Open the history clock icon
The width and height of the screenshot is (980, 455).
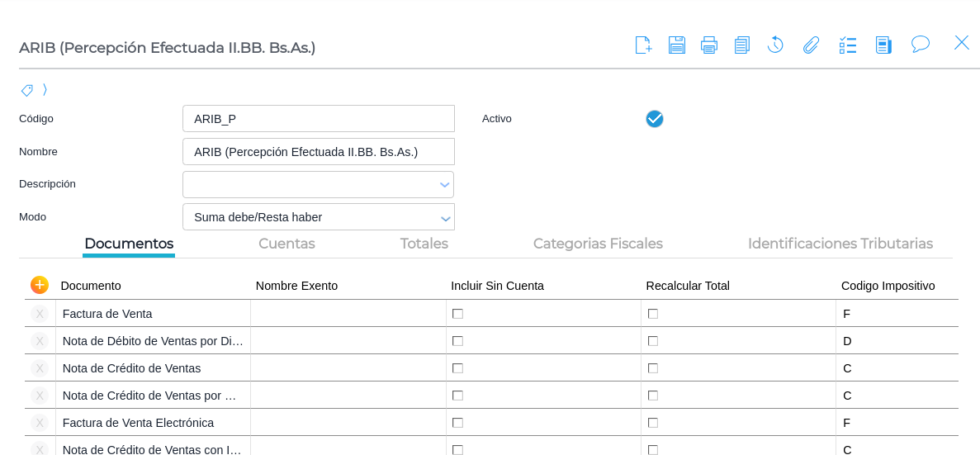[x=775, y=45]
